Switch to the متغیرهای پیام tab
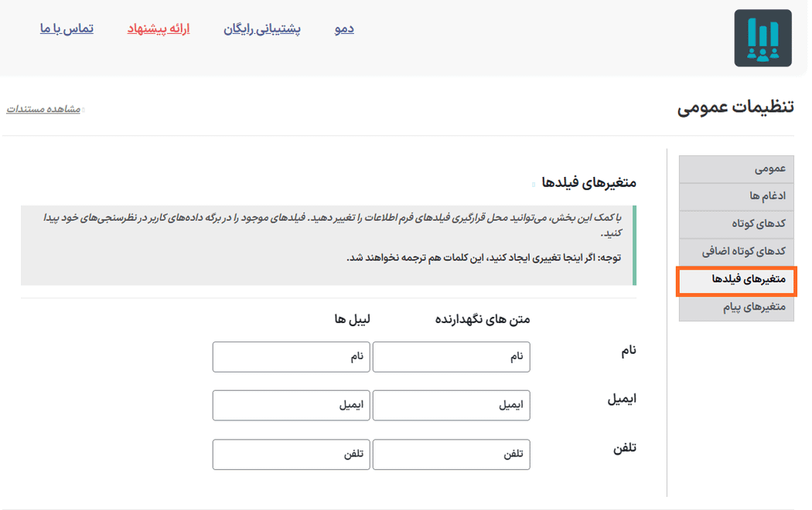This screenshot has height=510, width=812. (x=736, y=308)
